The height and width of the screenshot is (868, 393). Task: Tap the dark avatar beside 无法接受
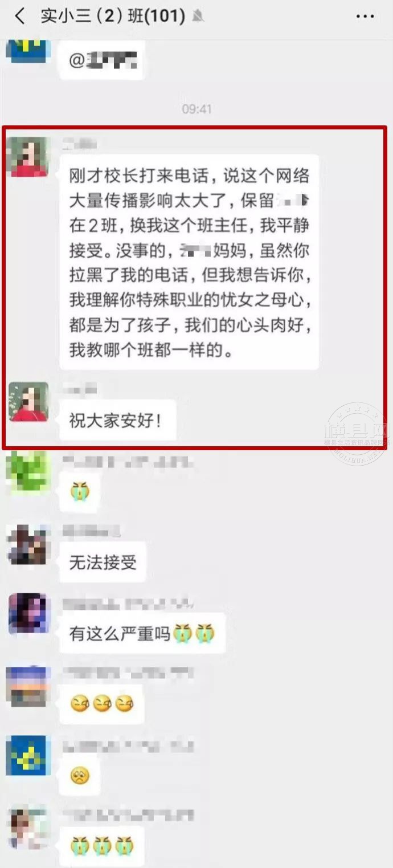27,544
